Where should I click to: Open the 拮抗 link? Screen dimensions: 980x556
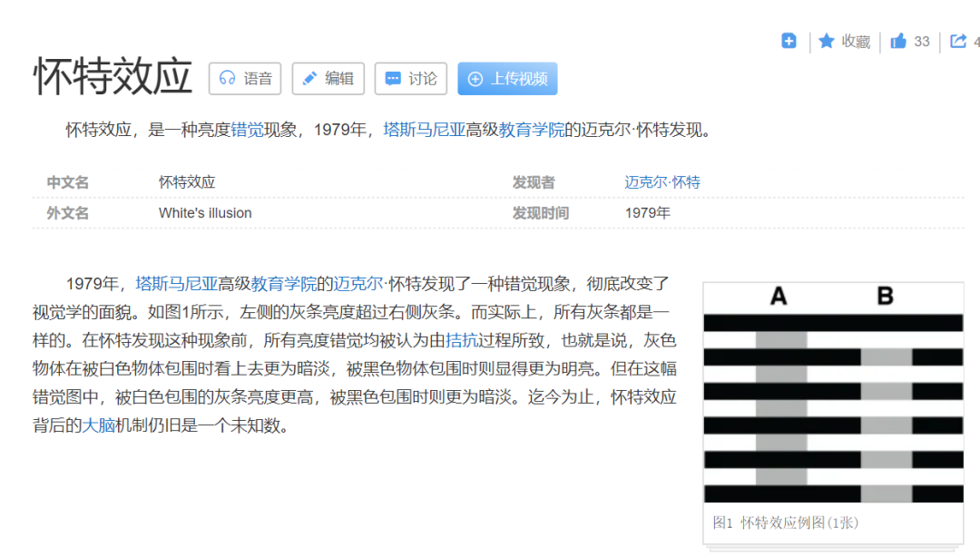coord(461,340)
